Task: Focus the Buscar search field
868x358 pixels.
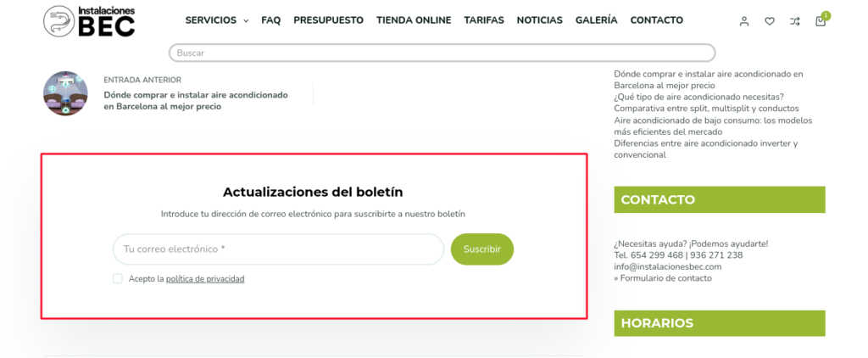Action: (442, 53)
